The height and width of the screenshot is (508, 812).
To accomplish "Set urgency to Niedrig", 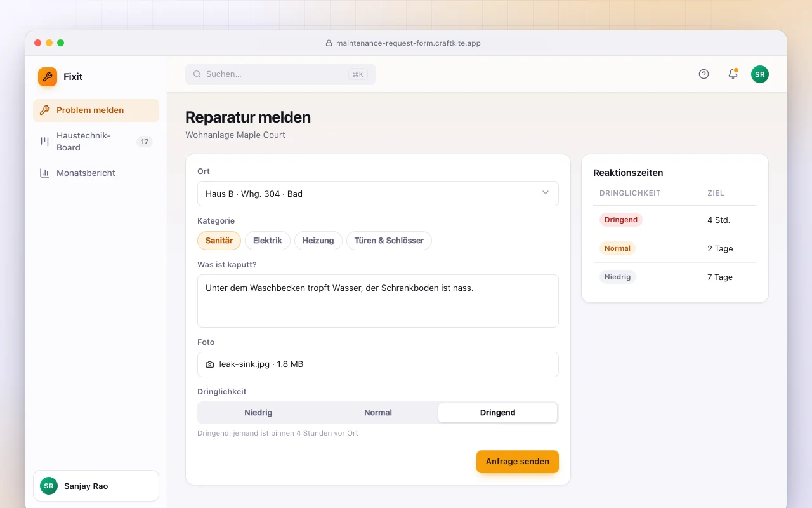I will (258, 413).
